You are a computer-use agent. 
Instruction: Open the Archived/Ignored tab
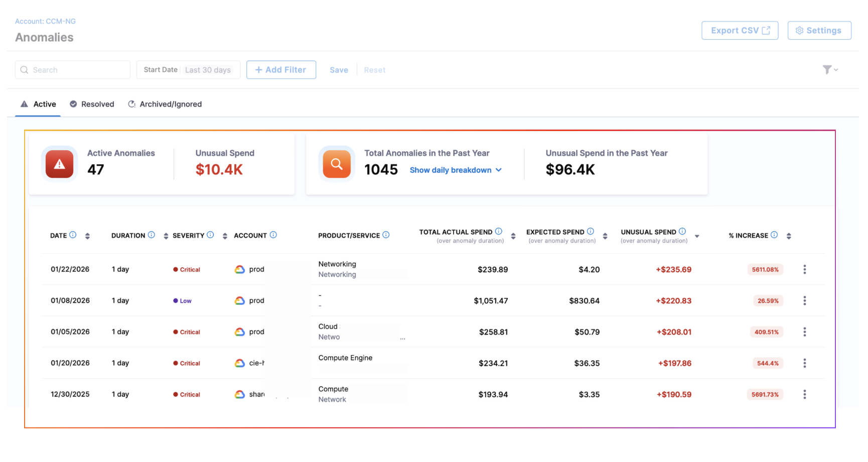[x=165, y=104]
